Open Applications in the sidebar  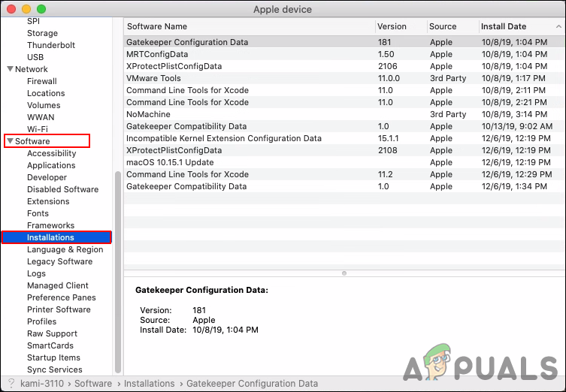point(51,165)
